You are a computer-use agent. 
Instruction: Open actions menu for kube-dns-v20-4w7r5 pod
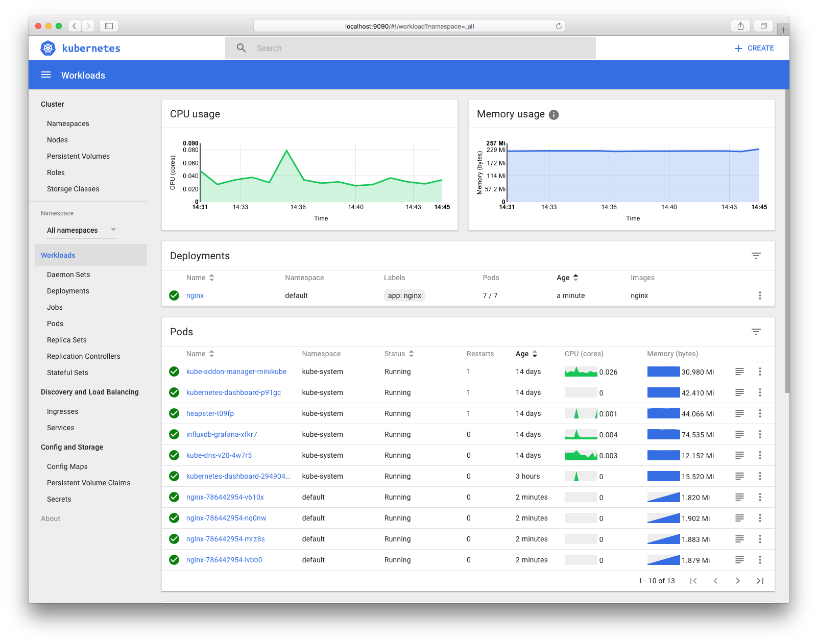point(760,455)
